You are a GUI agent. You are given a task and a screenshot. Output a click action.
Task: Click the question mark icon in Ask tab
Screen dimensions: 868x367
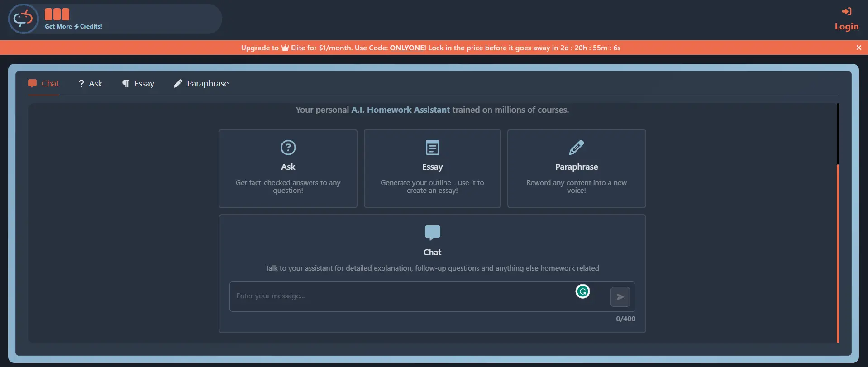(x=81, y=83)
